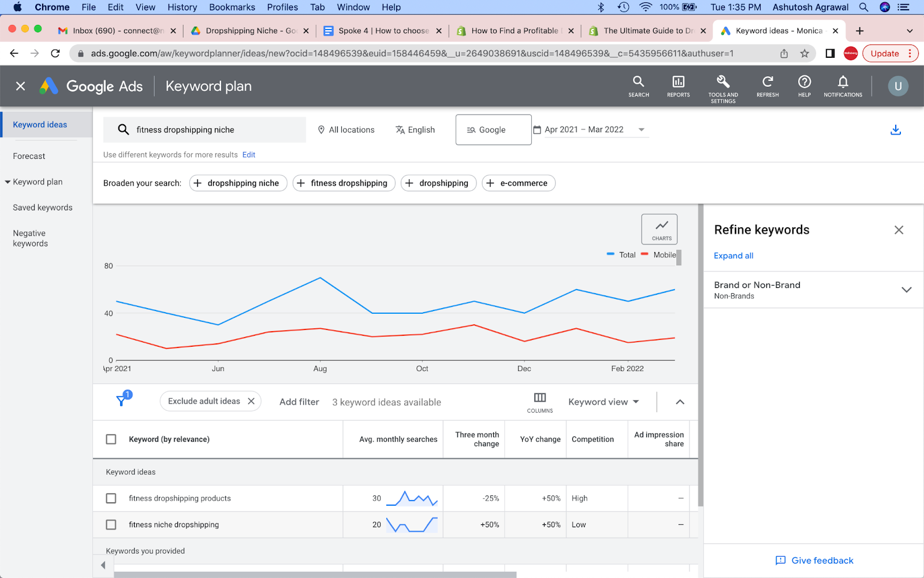The width and height of the screenshot is (924, 578).
Task: Open the Bookmarks menu in menu bar
Action: (x=232, y=7)
